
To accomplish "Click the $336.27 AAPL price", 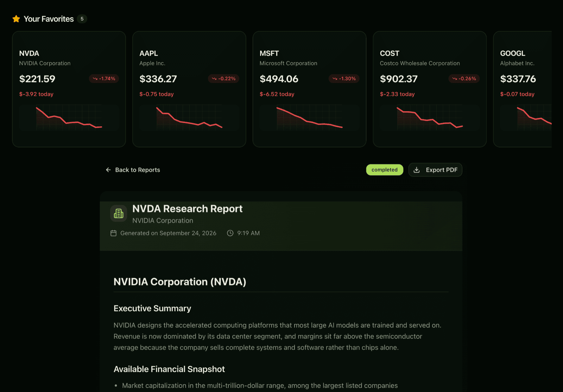I will point(158,79).
